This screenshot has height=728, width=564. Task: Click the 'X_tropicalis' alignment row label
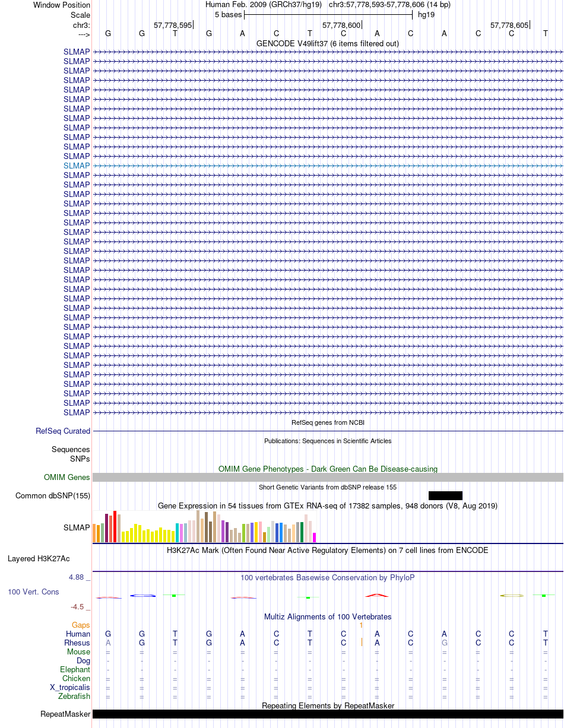(70, 687)
